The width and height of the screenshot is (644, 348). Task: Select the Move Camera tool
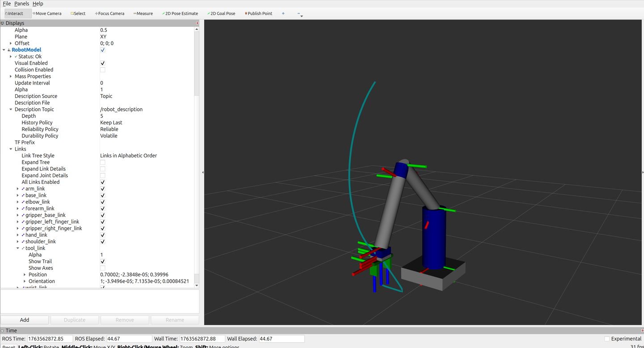[x=47, y=13]
